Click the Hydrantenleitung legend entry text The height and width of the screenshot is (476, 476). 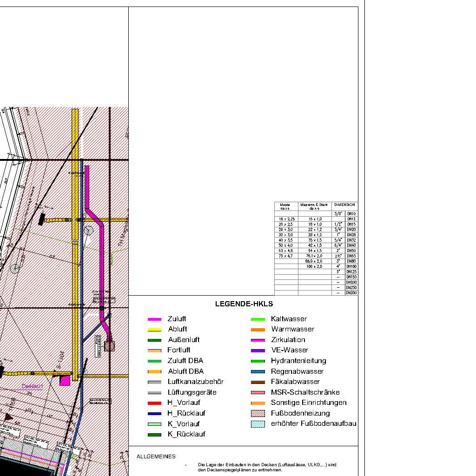[298, 361]
